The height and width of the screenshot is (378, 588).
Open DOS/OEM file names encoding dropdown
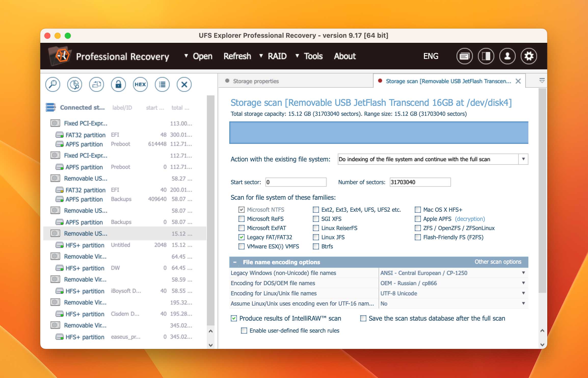tap(453, 283)
